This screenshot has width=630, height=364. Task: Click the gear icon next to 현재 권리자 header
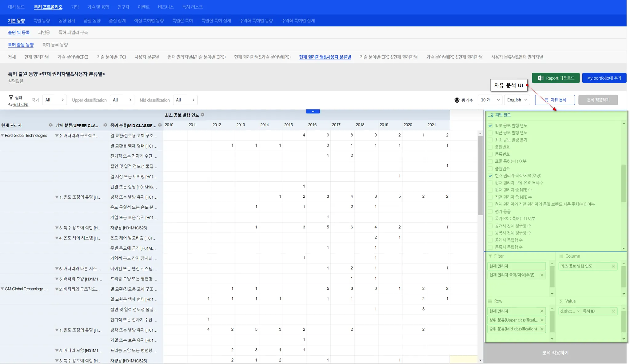[x=50, y=125]
